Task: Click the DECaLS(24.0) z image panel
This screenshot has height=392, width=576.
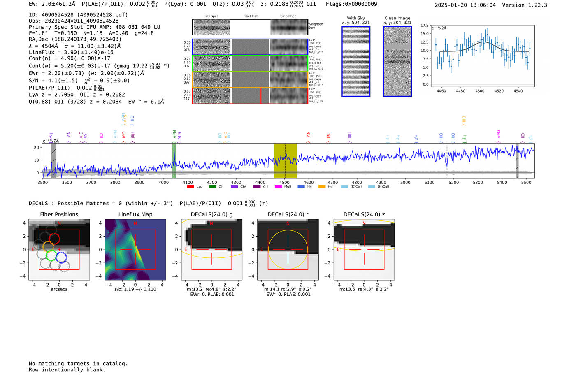Action: [364, 250]
